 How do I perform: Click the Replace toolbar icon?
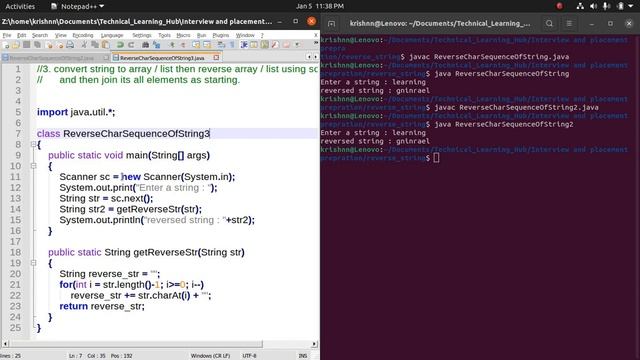coord(156,44)
